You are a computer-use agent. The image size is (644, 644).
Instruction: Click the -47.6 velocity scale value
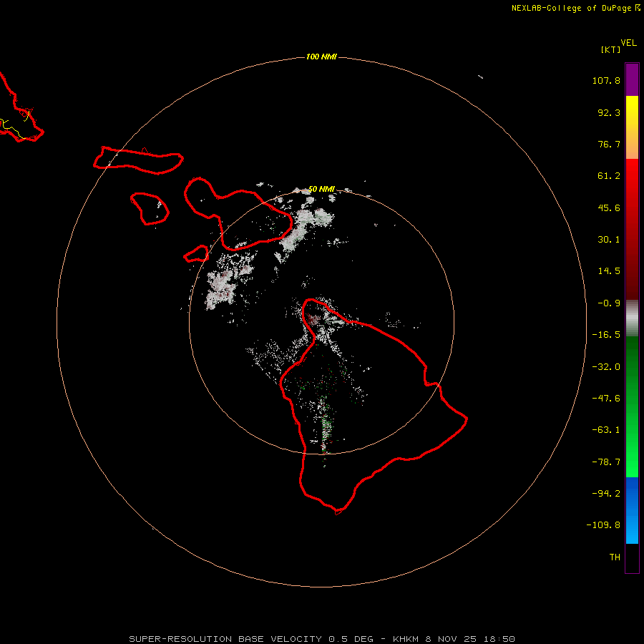[606, 399]
